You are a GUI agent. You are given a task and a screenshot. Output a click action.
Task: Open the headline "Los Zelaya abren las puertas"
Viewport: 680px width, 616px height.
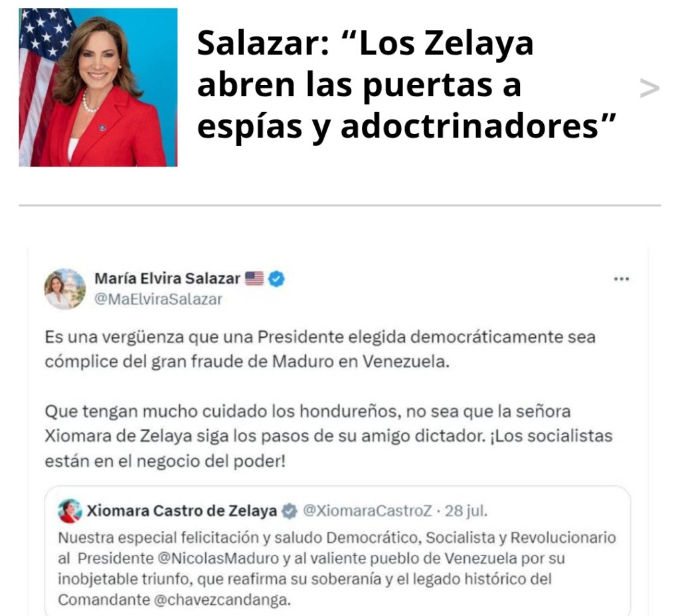[x=407, y=84]
